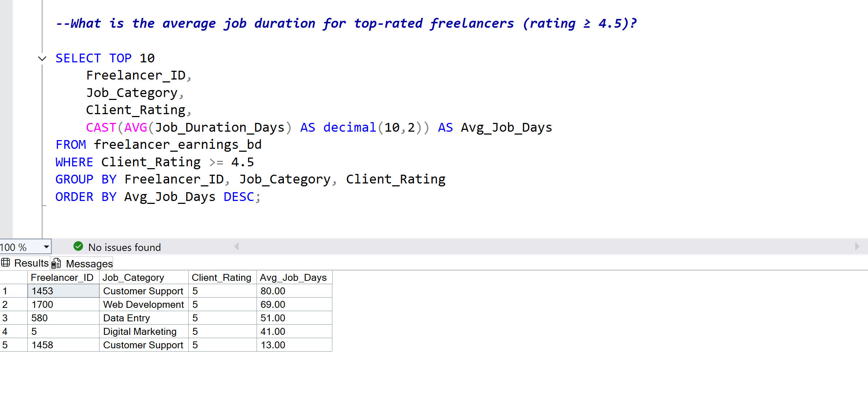Viewport: 868px width, 395px height.
Task: Click the Results grid icon
Action: (6, 263)
